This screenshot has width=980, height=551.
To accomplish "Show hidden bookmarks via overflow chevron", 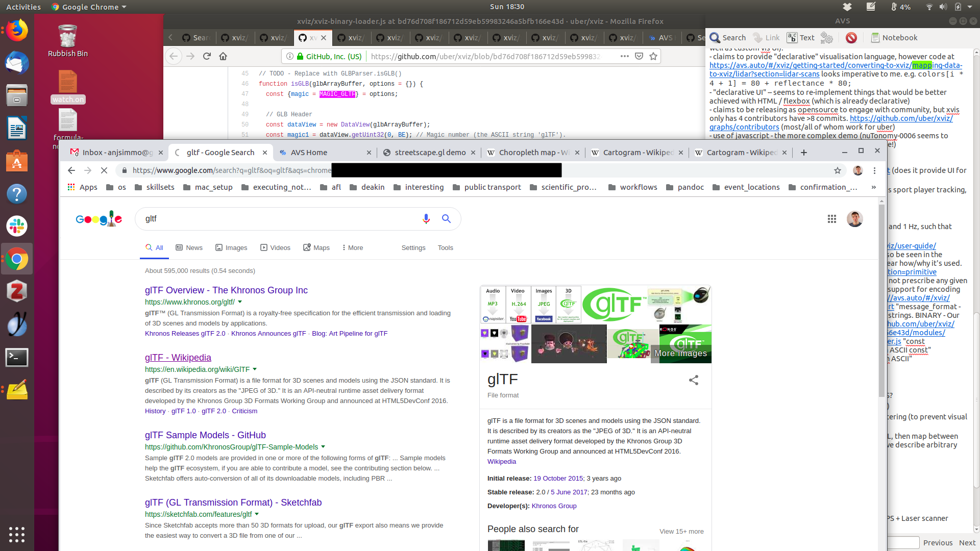I will [873, 187].
